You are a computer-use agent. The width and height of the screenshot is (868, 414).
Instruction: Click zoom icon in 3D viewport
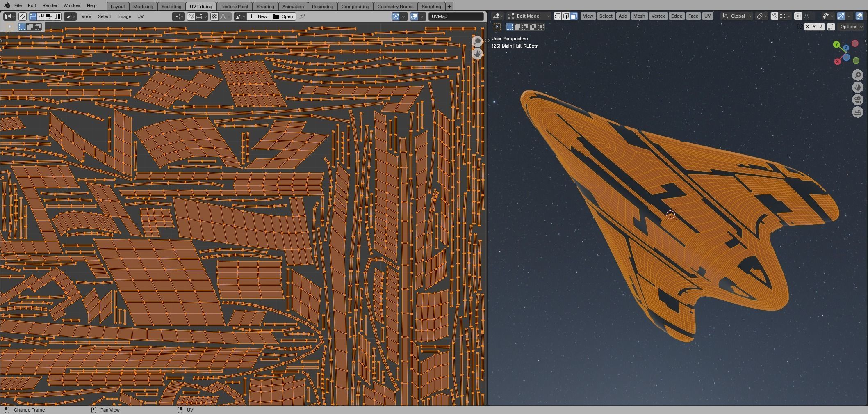857,75
